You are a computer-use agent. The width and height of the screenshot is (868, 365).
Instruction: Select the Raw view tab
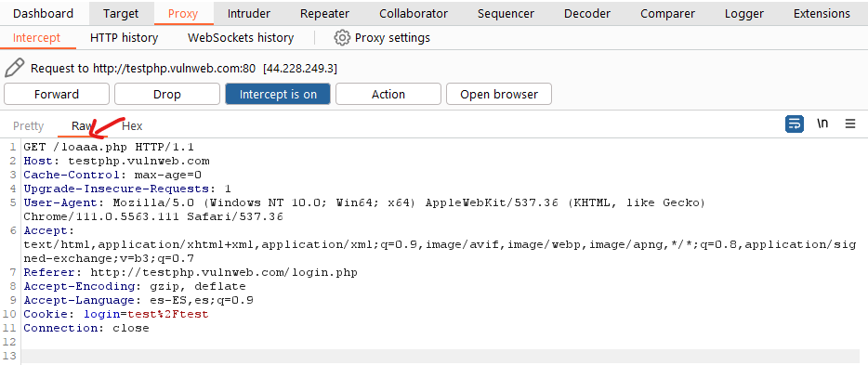pos(82,126)
